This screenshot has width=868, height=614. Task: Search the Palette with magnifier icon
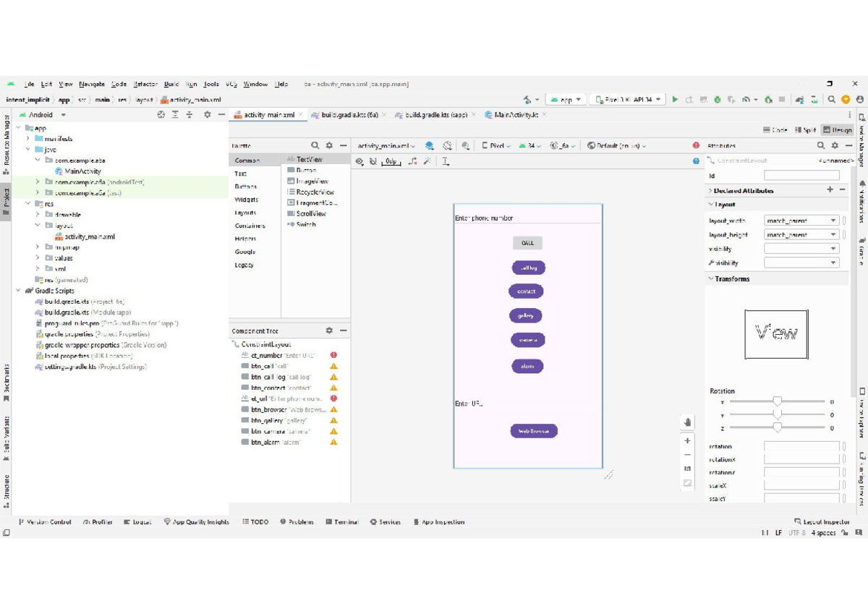tap(315, 145)
